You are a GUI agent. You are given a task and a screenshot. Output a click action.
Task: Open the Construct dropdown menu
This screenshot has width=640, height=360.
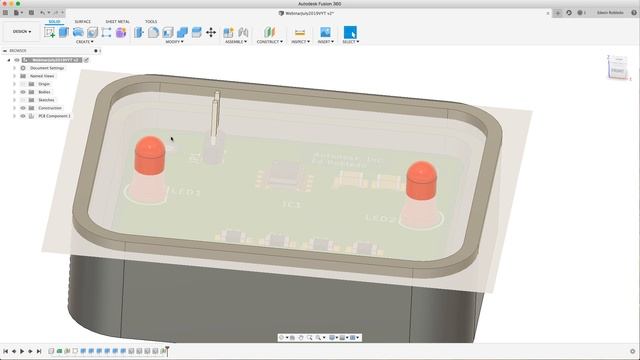click(x=269, y=42)
